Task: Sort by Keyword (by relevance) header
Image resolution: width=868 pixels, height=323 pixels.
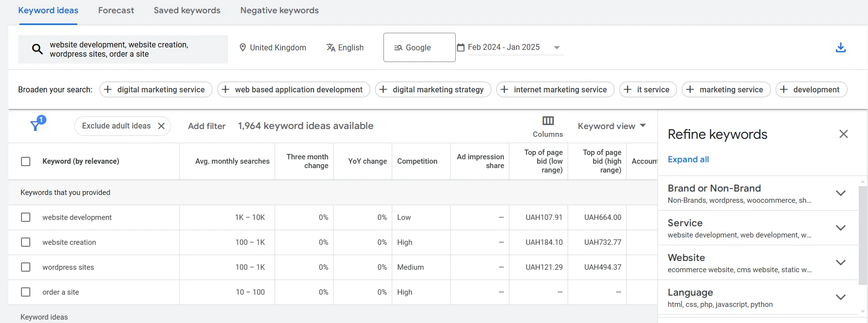Action: pyautogui.click(x=81, y=161)
